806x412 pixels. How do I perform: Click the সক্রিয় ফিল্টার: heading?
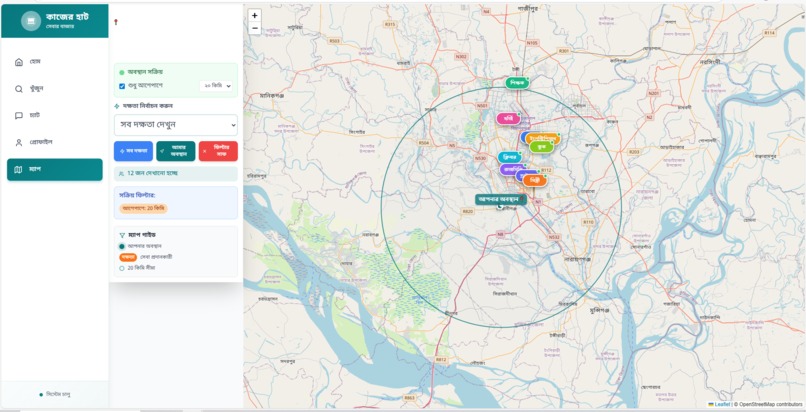pyautogui.click(x=137, y=195)
